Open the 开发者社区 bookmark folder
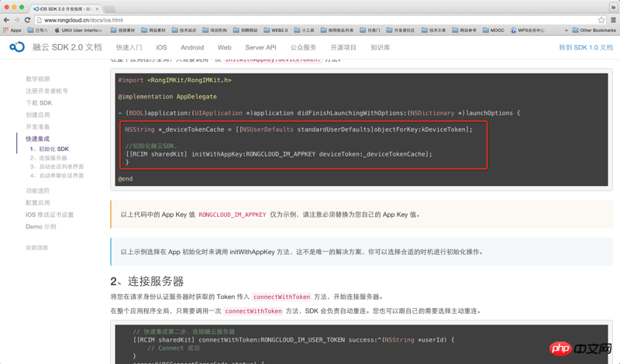 point(400,30)
